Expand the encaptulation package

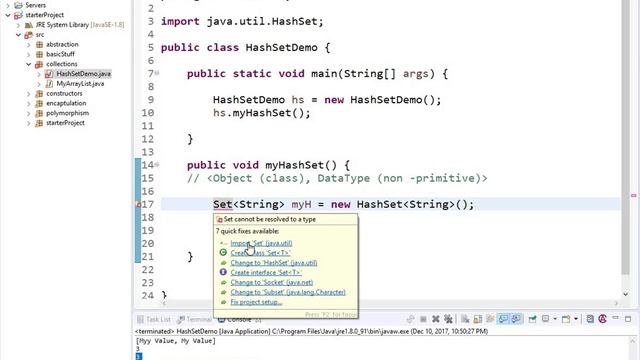point(29,103)
